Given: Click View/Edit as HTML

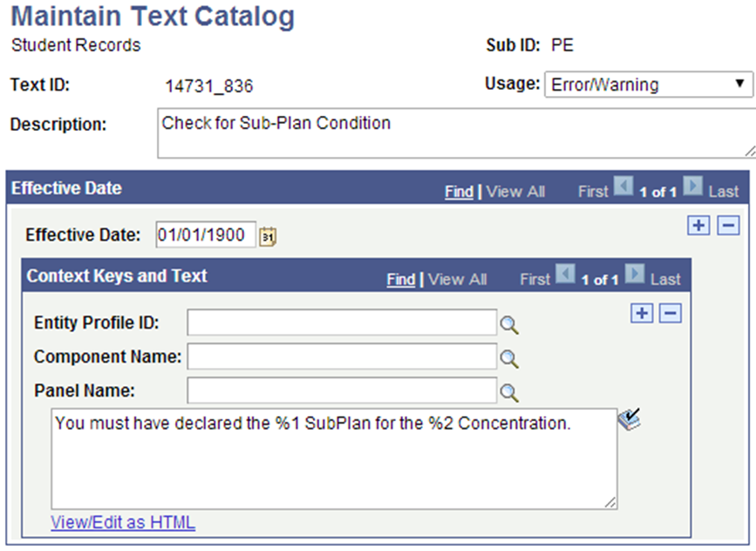Looking at the screenshot, I should click(123, 522).
